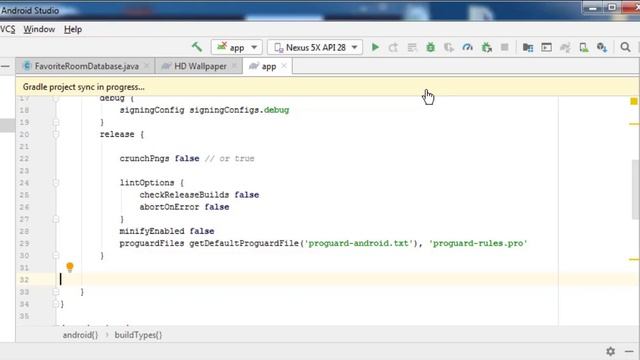Click the '// or true' comment

pos(229,158)
